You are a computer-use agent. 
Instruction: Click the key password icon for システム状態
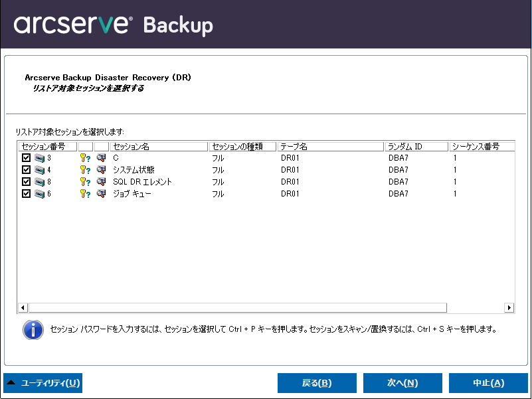[85, 170]
